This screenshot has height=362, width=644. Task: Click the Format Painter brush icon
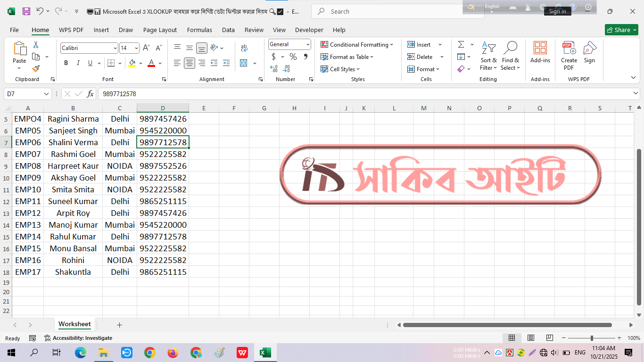click(x=36, y=69)
